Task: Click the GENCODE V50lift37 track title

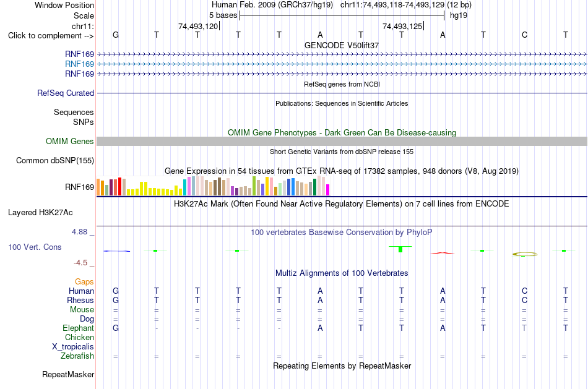Action: tap(342, 45)
